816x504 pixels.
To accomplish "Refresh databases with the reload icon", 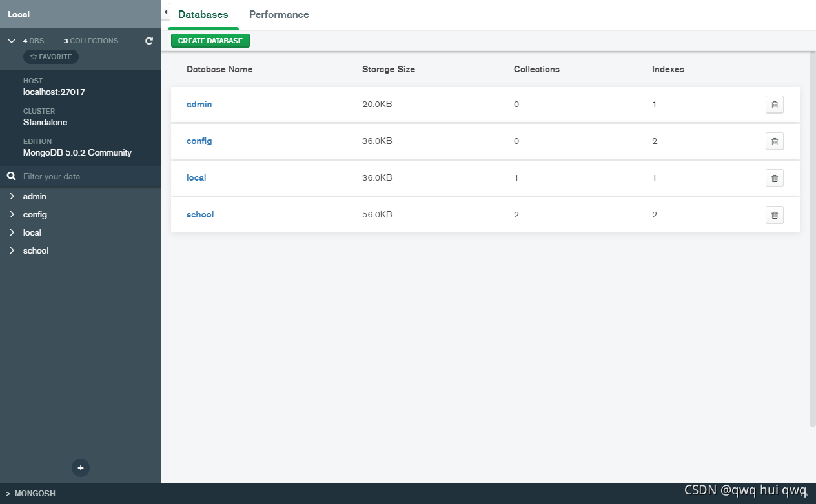I will pos(149,41).
